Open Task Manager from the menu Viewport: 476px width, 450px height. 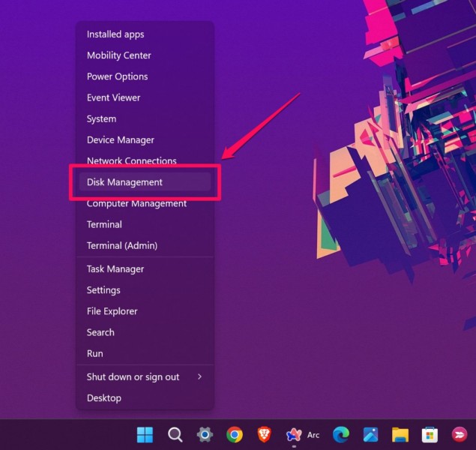tap(115, 269)
